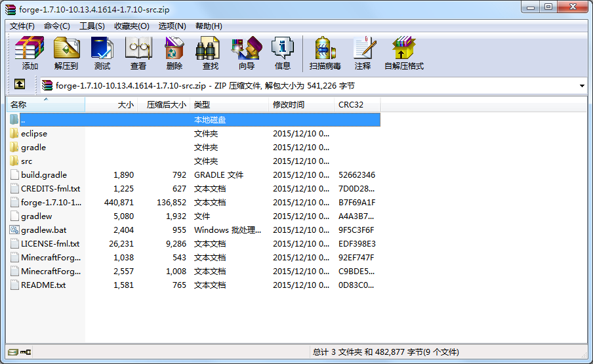Click the 查看 (View) toolbar icon
593x364 pixels.
[x=138, y=48]
